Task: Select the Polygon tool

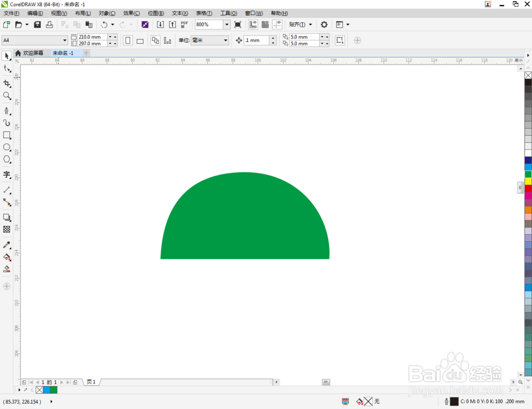Action: 7,160
